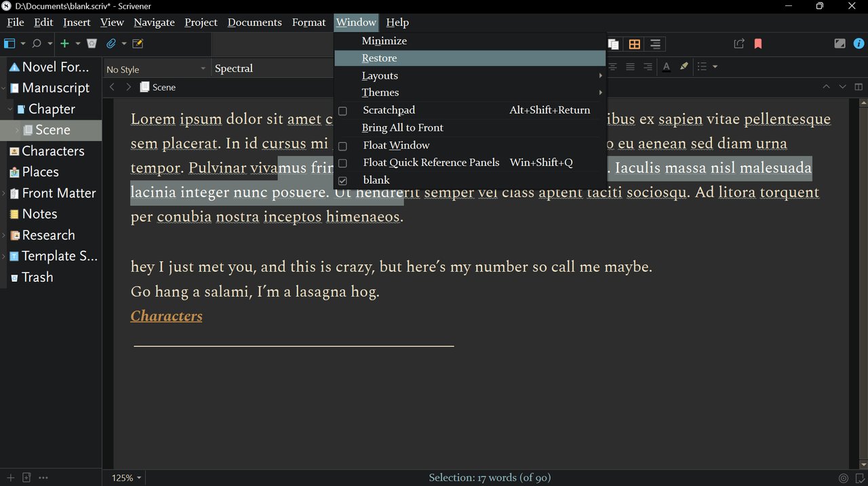
Task: Click the target goals icon in footer
Action: coord(844,478)
